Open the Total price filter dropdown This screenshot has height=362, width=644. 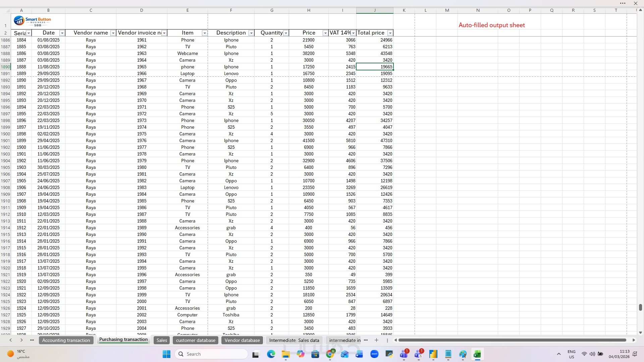[x=390, y=33]
